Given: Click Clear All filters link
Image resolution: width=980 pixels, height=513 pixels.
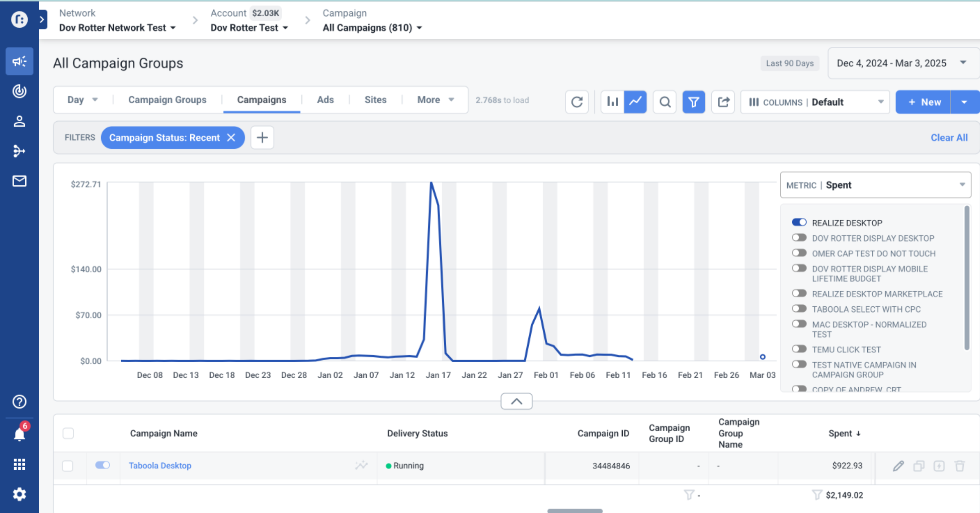Looking at the screenshot, I should 949,138.
